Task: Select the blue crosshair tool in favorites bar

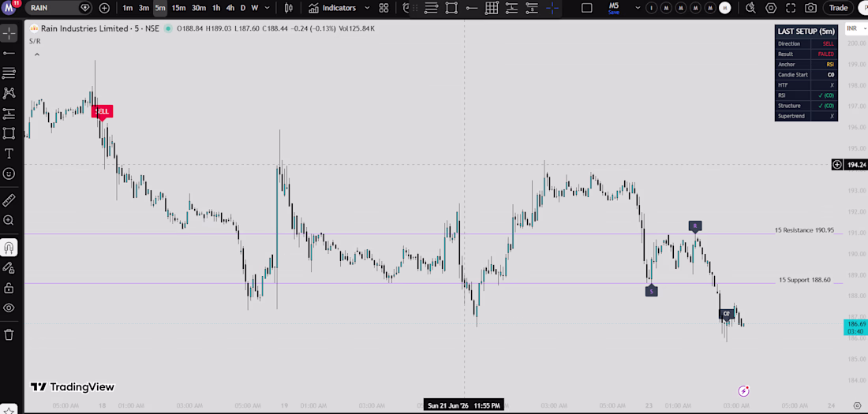Action: (x=552, y=8)
